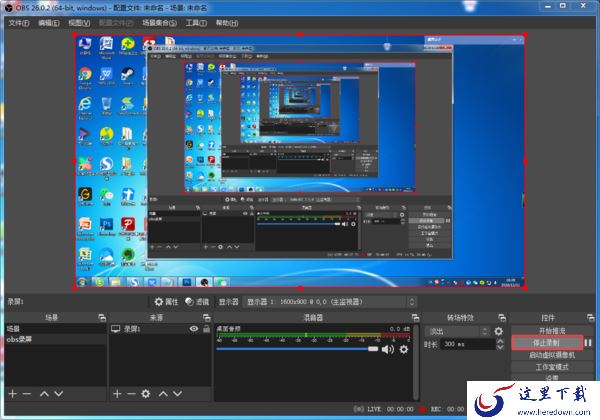Select the 录屏1 source row

(x=160, y=329)
